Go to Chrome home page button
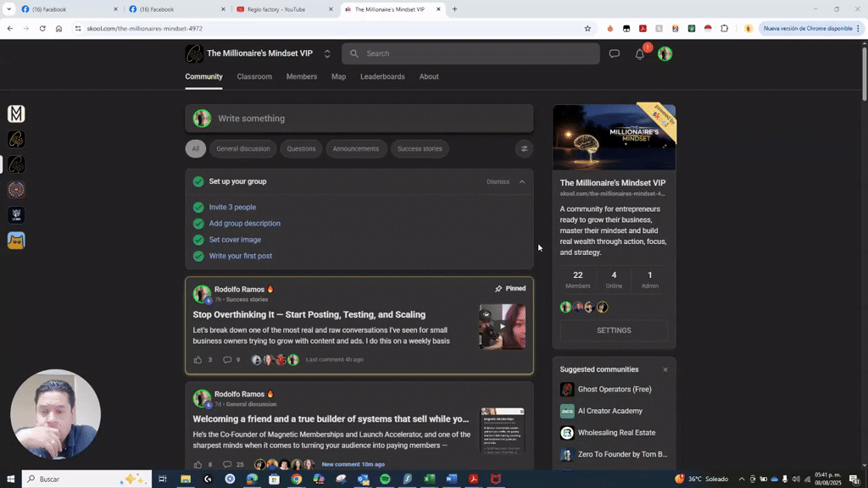868x488 pixels. click(x=58, y=28)
